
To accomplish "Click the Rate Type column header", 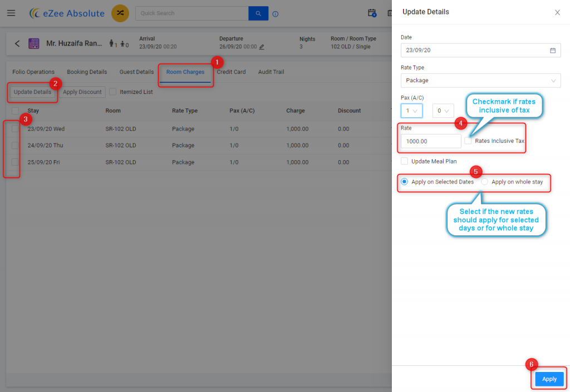I will 185,111.
